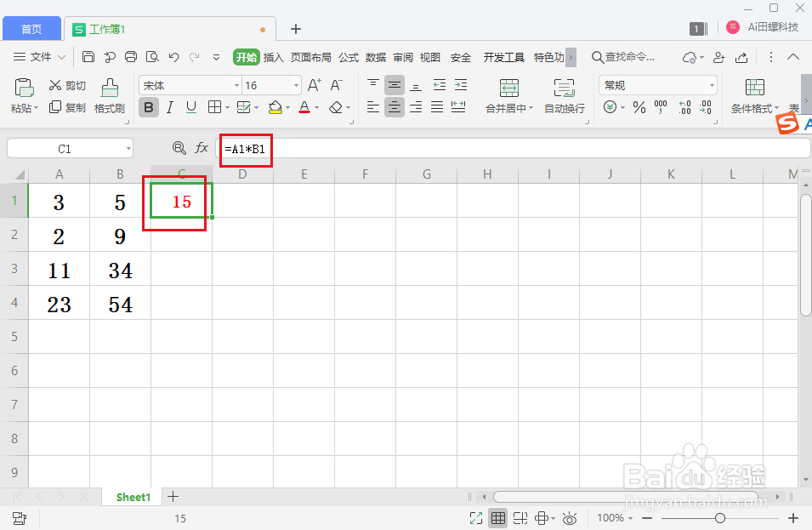The width and height of the screenshot is (812, 530).
Task: Align cell text to the right
Action: click(416, 107)
